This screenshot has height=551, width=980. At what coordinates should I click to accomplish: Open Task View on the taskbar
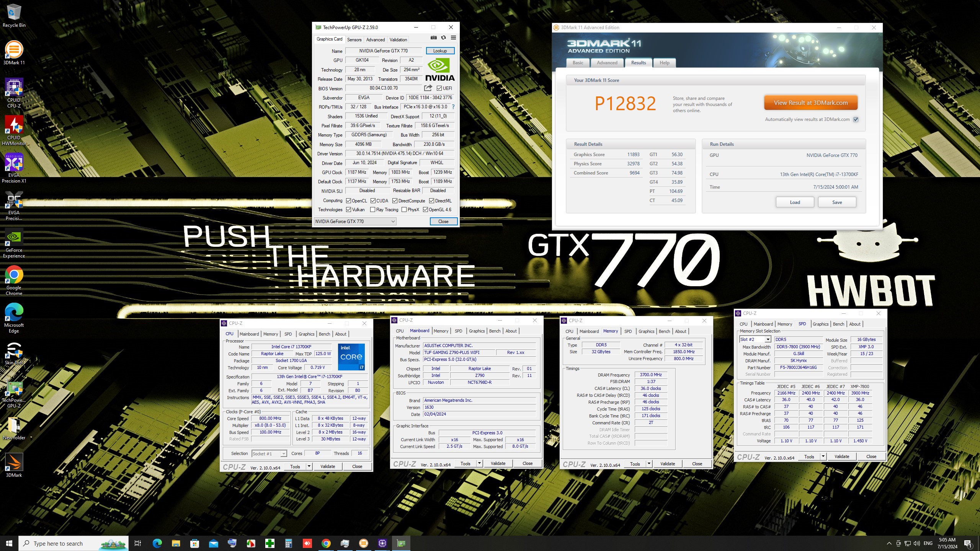coord(138,543)
